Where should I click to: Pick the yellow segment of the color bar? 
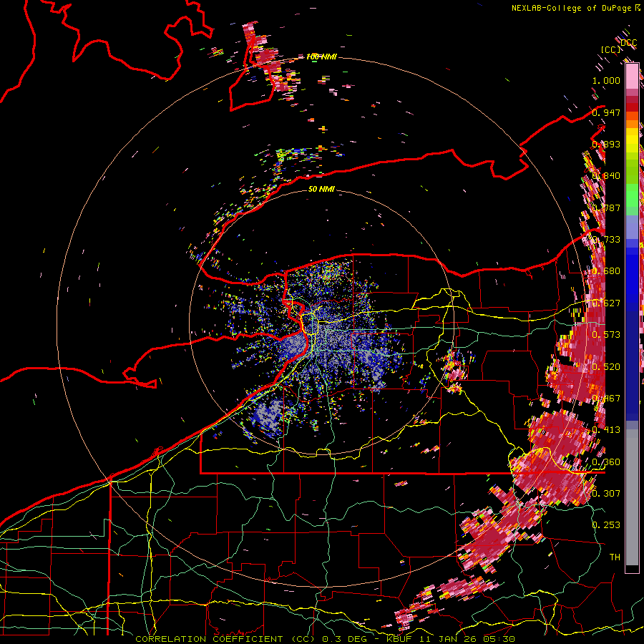click(x=632, y=141)
